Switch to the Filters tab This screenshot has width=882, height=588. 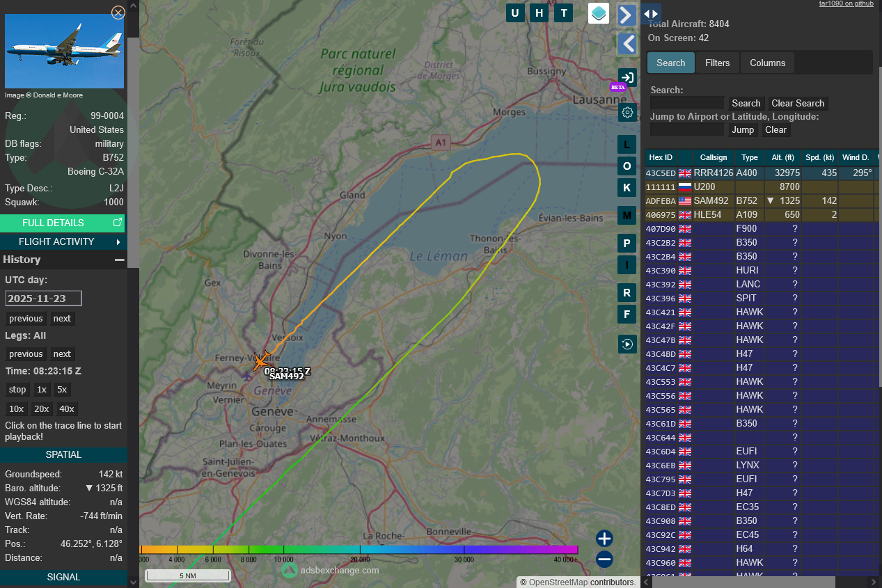pos(717,63)
